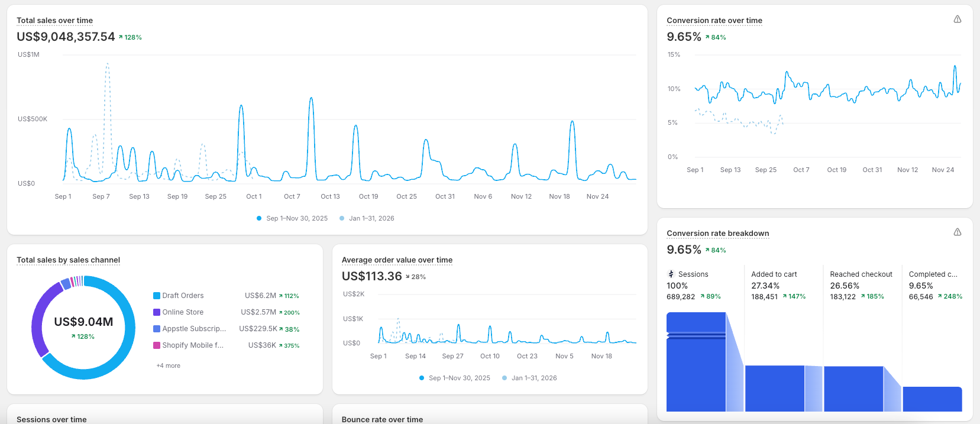Open the Average order value over time report
980x424 pixels.
click(x=397, y=260)
